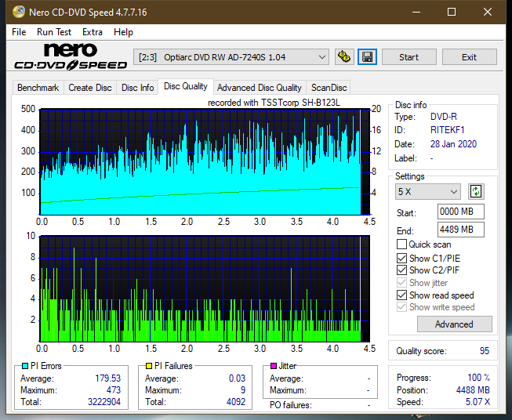The height and width of the screenshot is (420, 512).
Task: Open the Run Test menu
Action: [x=54, y=32]
